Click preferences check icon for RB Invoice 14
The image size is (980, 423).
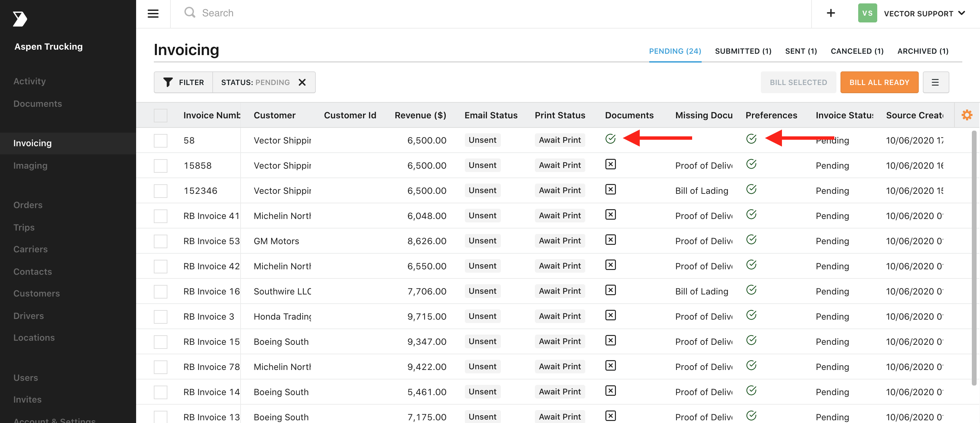pos(751,390)
